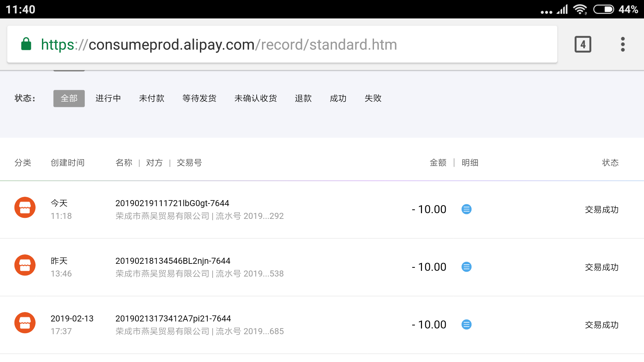
Task: Open detail icon for the 11:18 transaction
Action: 466,209
